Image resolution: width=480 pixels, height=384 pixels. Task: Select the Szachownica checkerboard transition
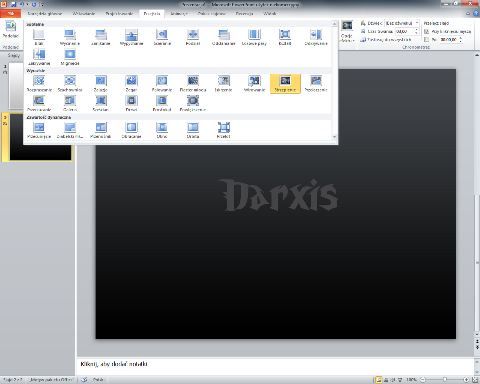point(70,83)
